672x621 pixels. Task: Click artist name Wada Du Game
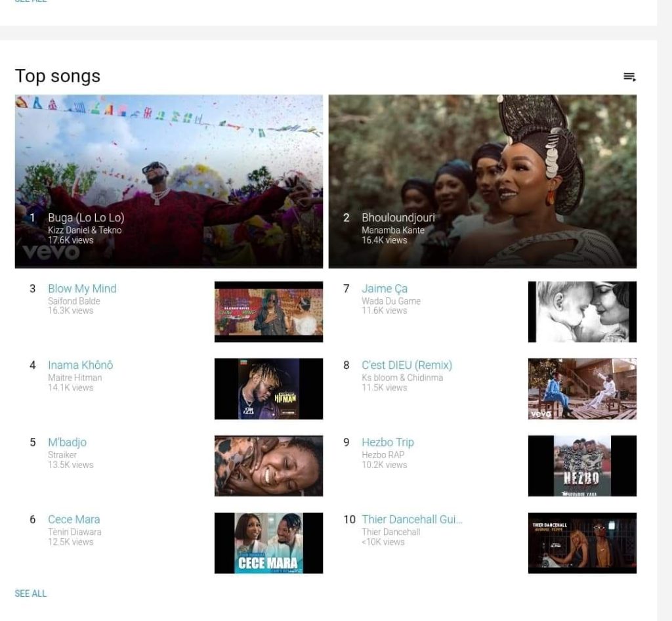[x=391, y=301]
